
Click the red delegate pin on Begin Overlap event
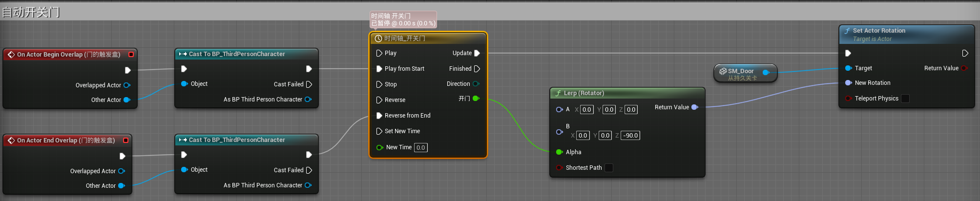pyautogui.click(x=131, y=55)
